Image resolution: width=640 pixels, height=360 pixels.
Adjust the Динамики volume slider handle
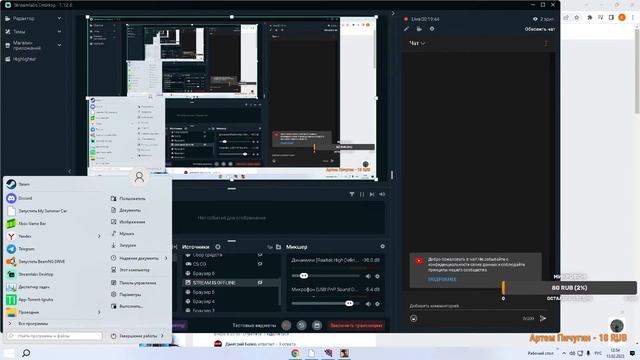pos(304,276)
